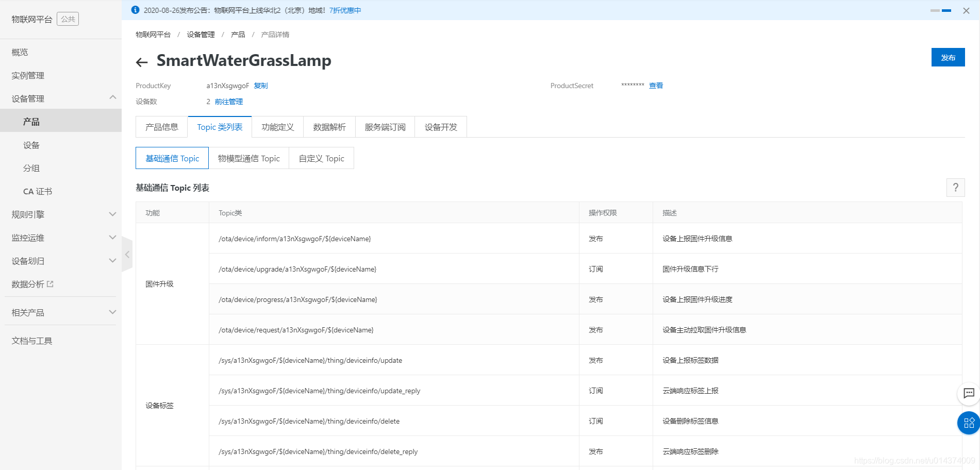Click 物联网平台 in the breadcrumb
Screen dimensions: 980x470
pyautogui.click(x=153, y=35)
